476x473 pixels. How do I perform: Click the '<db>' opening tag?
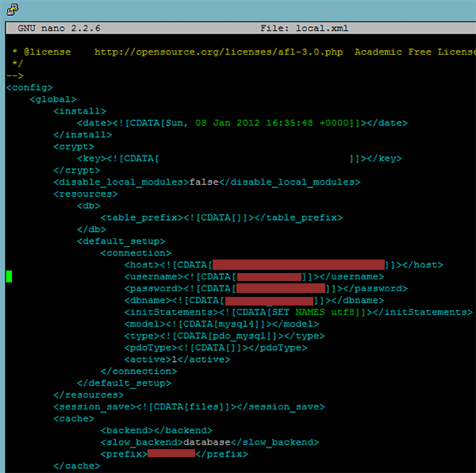[89, 206]
